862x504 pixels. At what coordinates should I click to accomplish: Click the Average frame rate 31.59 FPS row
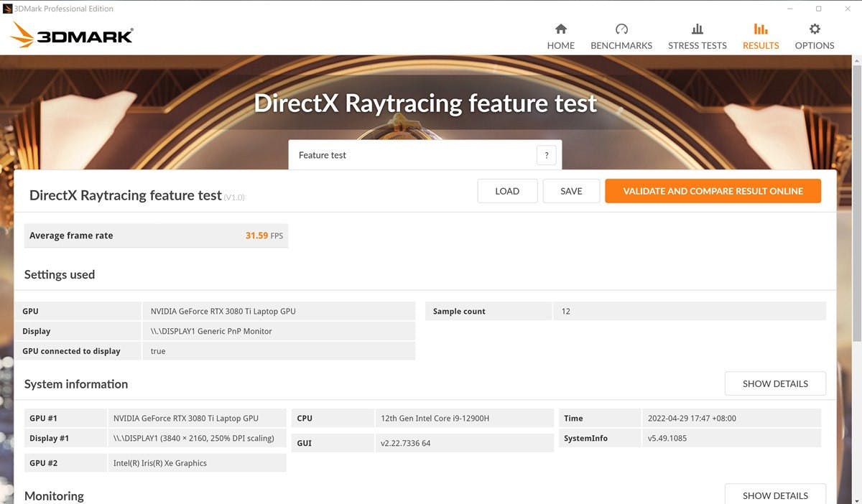click(156, 235)
